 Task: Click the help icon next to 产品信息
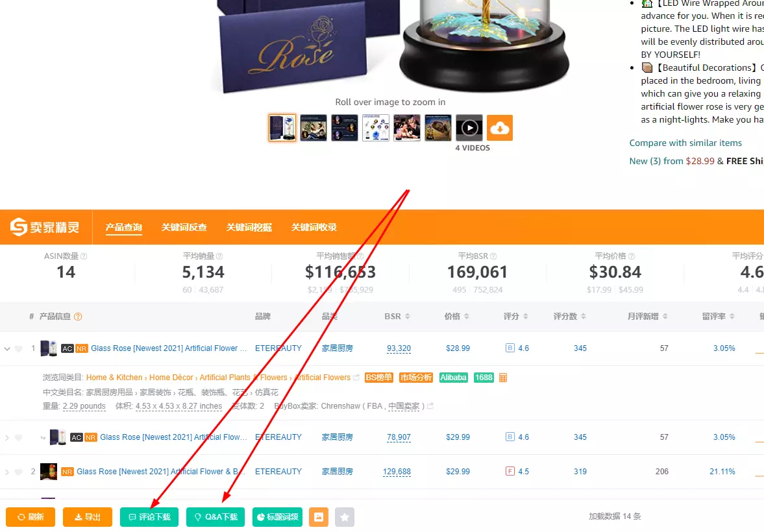[x=78, y=317]
